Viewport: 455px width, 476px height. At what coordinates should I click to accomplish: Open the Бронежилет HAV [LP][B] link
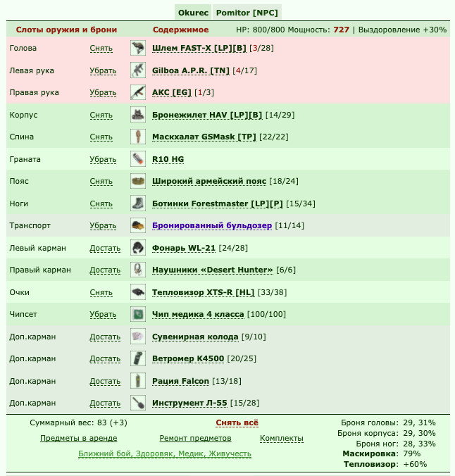click(x=207, y=115)
